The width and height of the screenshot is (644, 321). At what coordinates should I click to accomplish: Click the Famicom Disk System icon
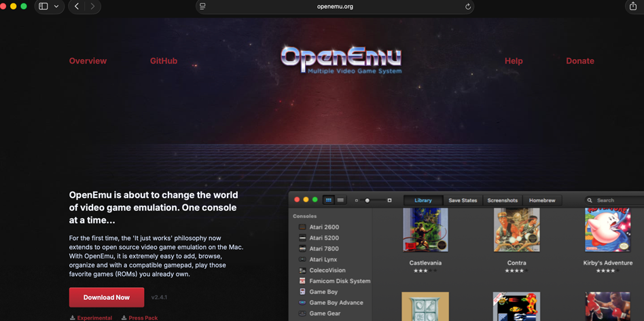(302, 281)
